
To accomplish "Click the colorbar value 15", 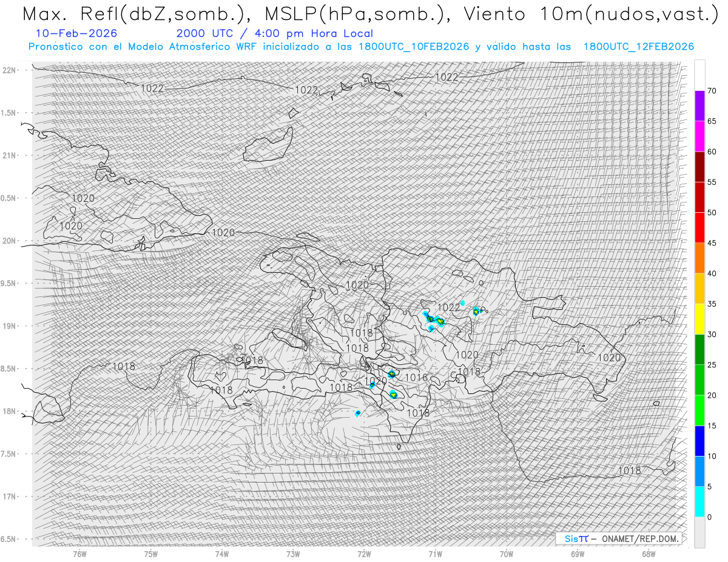I will tap(712, 426).
